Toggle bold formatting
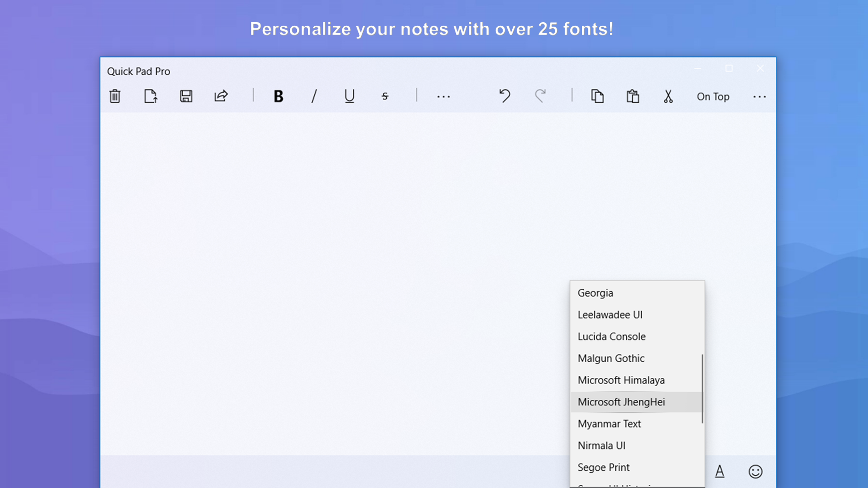This screenshot has height=488, width=868. [278, 96]
